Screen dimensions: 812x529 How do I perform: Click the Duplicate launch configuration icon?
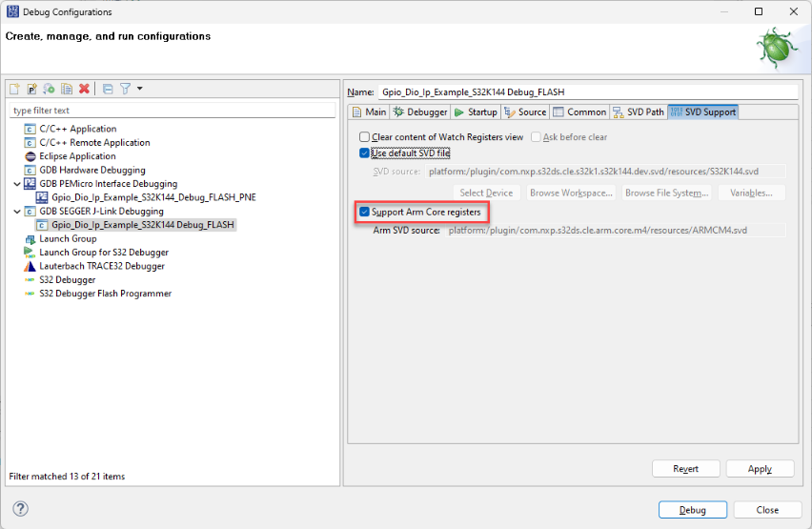(67, 89)
